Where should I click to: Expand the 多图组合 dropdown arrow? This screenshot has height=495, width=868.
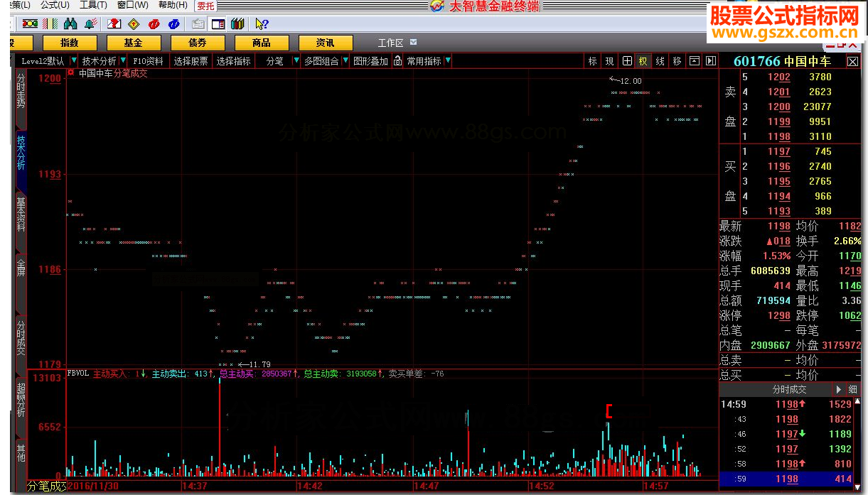[x=345, y=61]
